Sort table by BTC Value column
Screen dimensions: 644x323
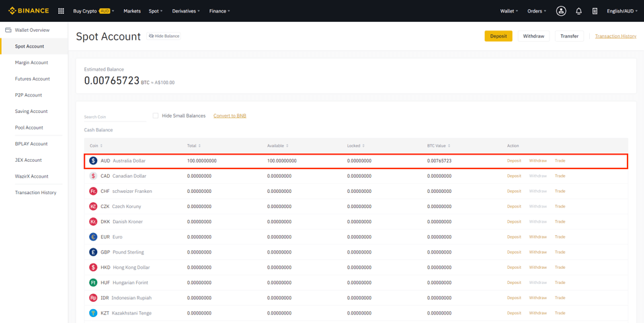[438, 146]
